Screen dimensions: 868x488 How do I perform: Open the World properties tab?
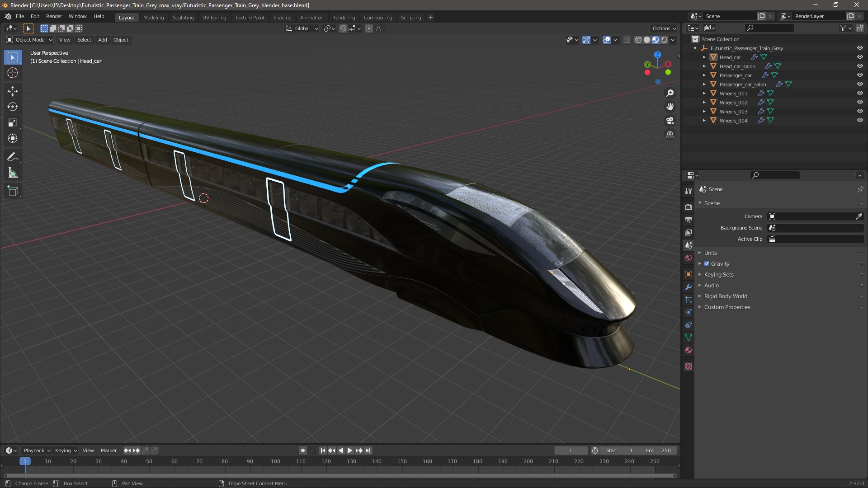[689, 258]
